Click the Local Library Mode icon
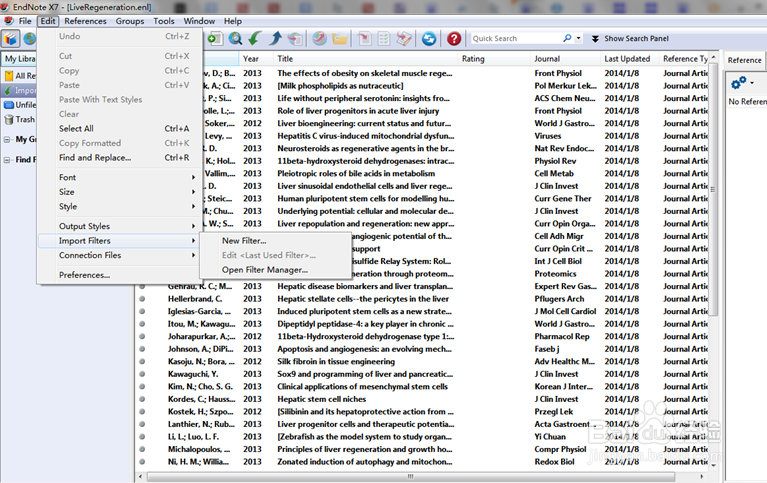Viewport: 767px width, 483px height. pyautogui.click(x=10, y=39)
